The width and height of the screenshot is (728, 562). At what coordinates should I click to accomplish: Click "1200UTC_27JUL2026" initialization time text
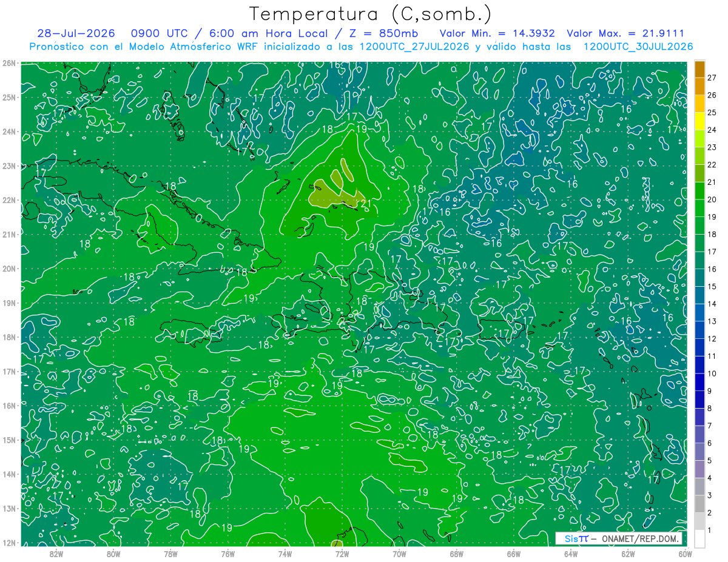coord(414,47)
